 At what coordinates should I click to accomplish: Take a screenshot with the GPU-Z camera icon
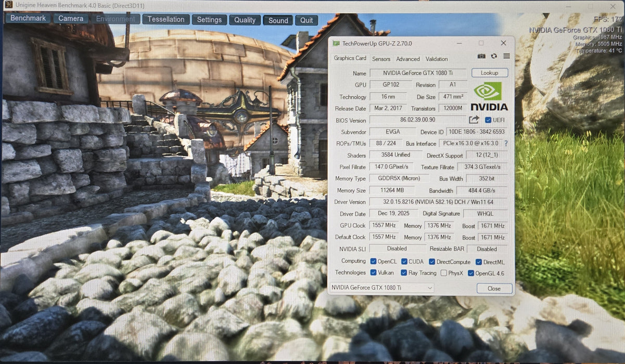(481, 56)
